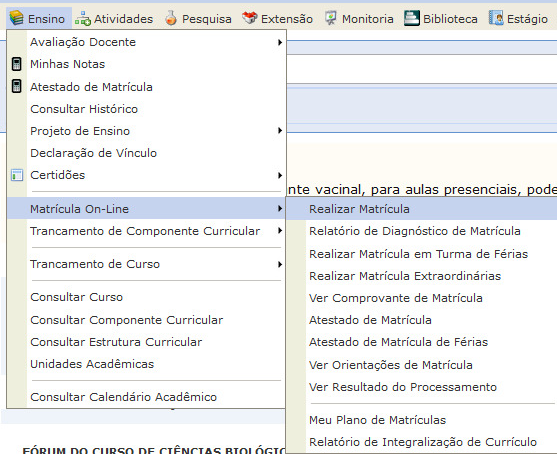Click the Extensão icon

point(250,18)
